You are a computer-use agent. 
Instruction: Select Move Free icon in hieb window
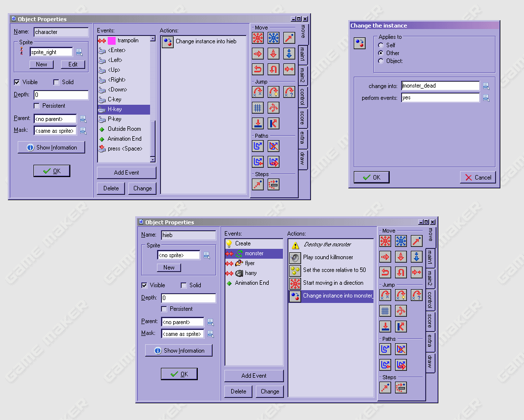(401, 241)
